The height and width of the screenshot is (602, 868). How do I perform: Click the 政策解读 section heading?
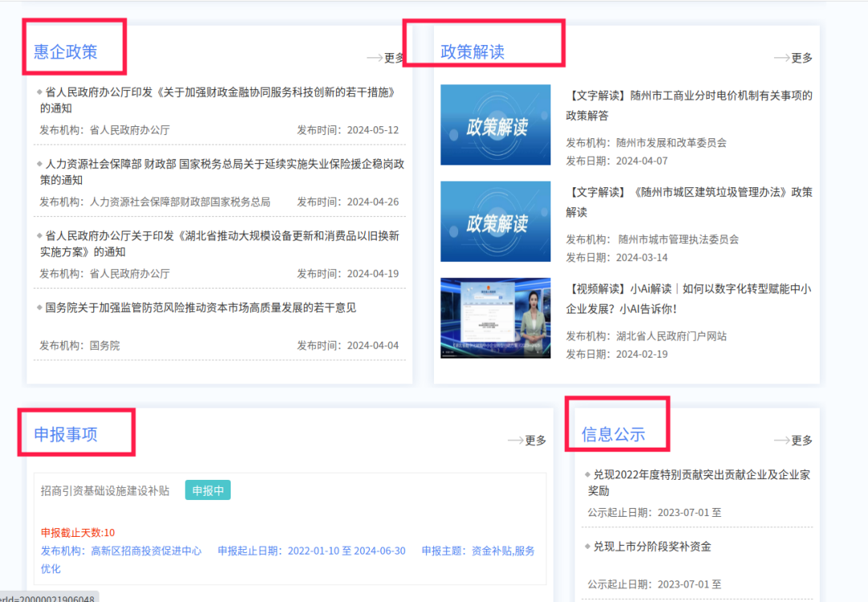[x=473, y=52]
